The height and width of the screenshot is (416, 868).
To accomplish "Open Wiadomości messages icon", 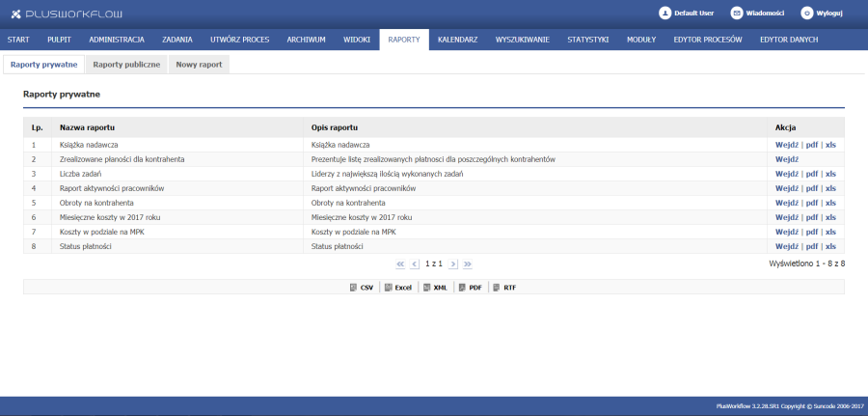I will [x=737, y=14].
